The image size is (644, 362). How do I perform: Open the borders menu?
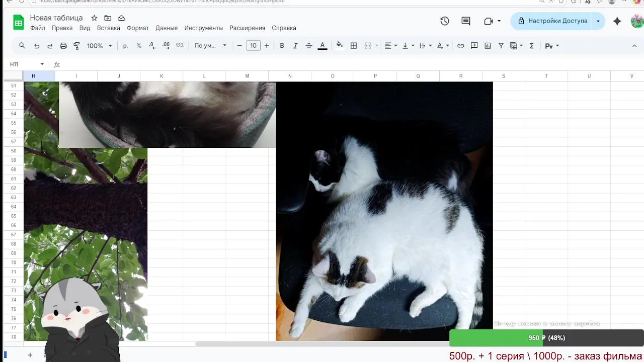[x=354, y=46]
